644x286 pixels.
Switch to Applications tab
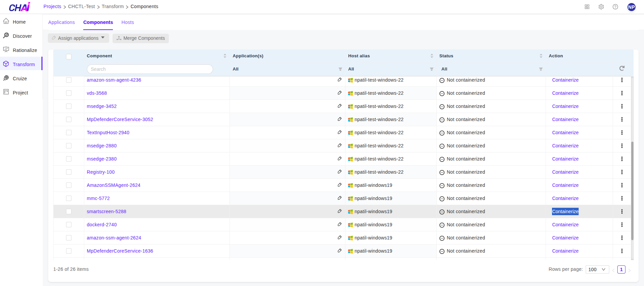coord(61,22)
